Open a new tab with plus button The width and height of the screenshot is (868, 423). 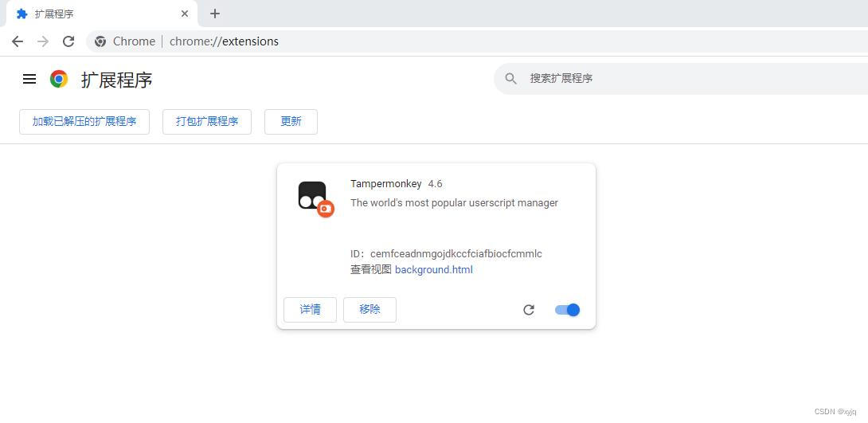[x=215, y=14]
